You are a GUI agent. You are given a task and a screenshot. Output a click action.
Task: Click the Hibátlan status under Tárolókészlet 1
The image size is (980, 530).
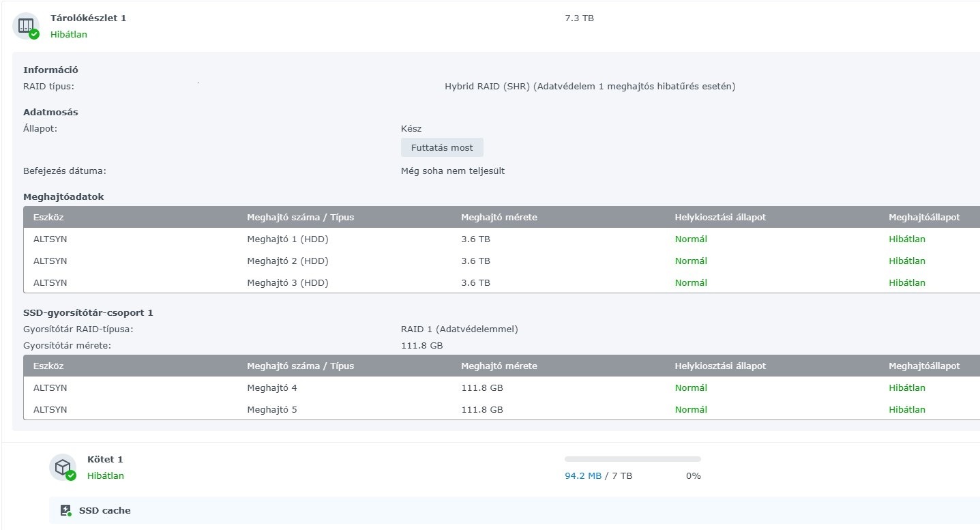[x=68, y=34]
